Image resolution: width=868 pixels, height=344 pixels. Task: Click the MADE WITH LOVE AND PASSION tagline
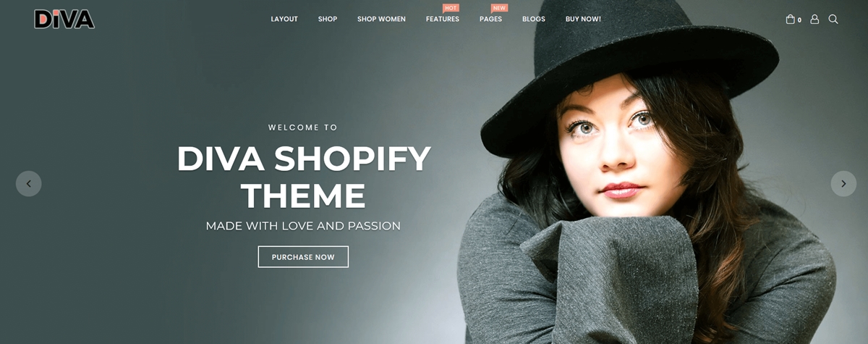coord(303,226)
